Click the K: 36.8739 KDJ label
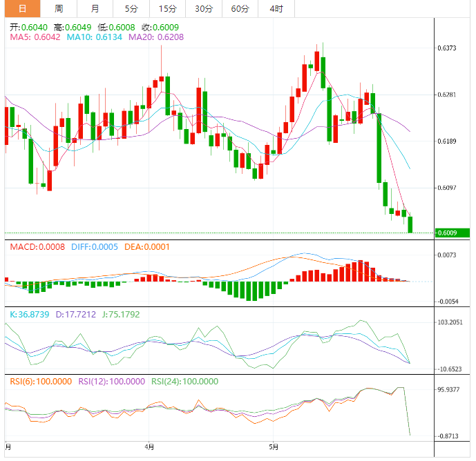The image size is (476, 461). pyautogui.click(x=30, y=314)
